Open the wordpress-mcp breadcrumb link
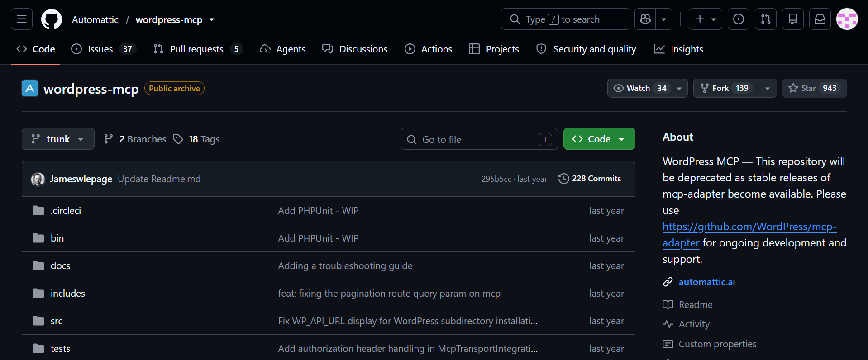Viewport: 868px width, 360px height. [x=169, y=20]
